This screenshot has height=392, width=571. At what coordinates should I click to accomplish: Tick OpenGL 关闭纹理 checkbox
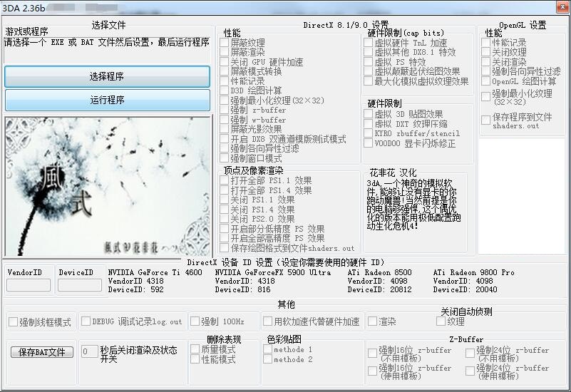coord(485,52)
